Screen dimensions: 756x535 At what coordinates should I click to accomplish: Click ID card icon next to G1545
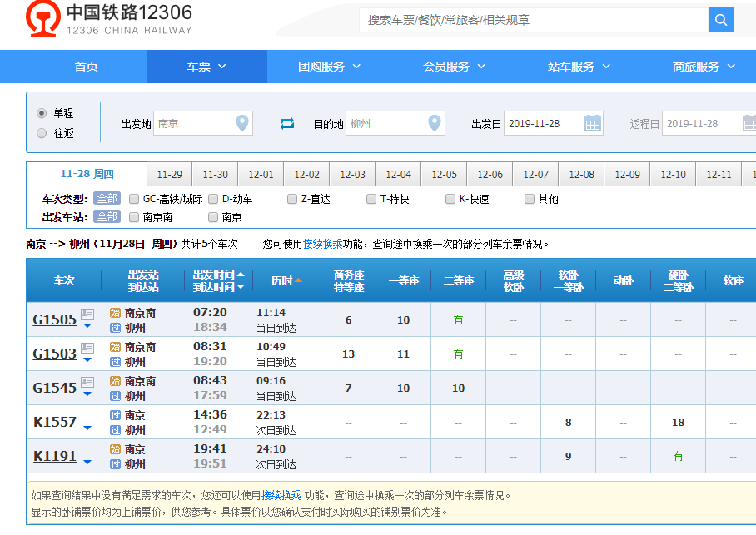[x=87, y=382]
